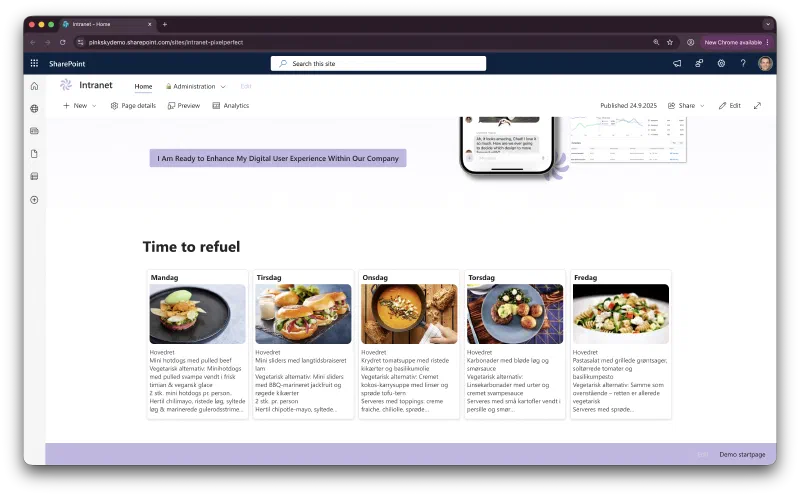
Task: Open page Preview
Action: pos(184,106)
